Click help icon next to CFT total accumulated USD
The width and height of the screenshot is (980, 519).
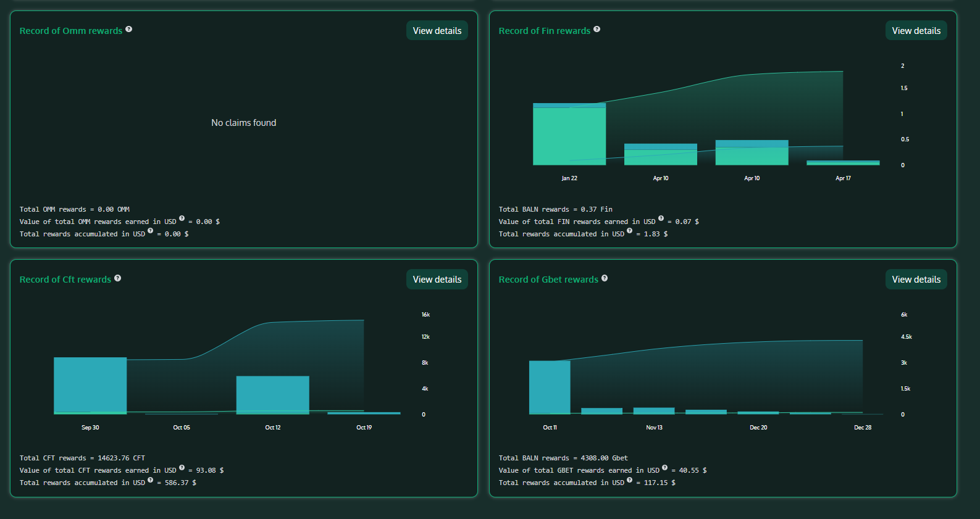(x=150, y=480)
